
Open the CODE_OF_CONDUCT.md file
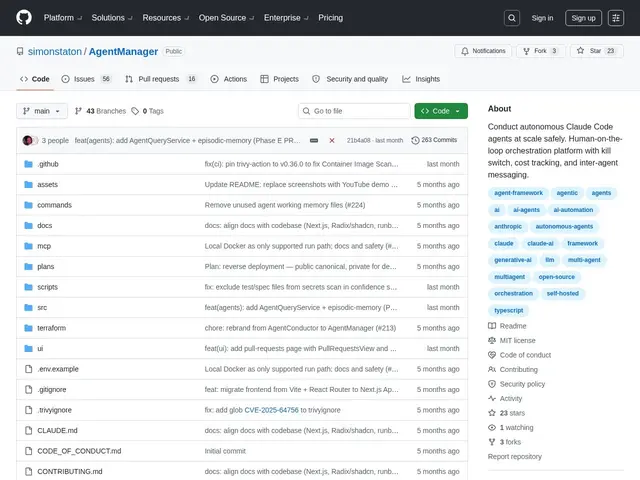(x=79, y=451)
